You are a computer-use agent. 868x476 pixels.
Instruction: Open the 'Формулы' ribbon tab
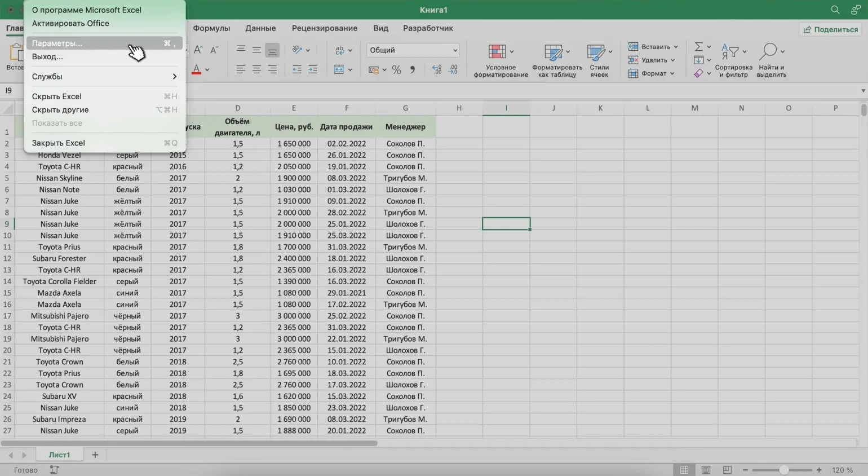(211, 28)
